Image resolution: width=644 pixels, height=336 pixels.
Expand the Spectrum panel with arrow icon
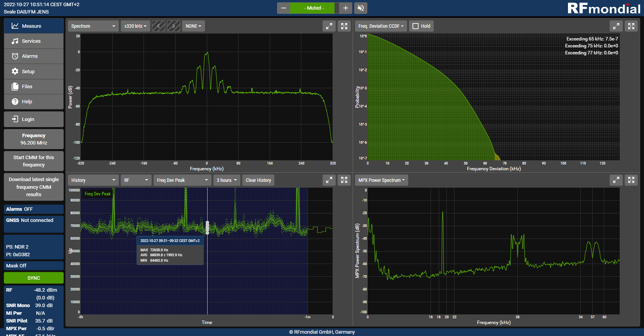329,26
